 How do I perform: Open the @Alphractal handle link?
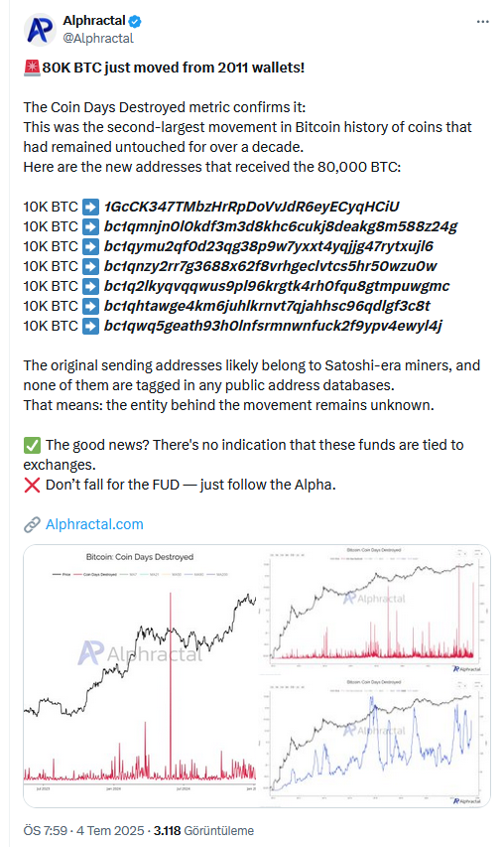[x=98, y=39]
